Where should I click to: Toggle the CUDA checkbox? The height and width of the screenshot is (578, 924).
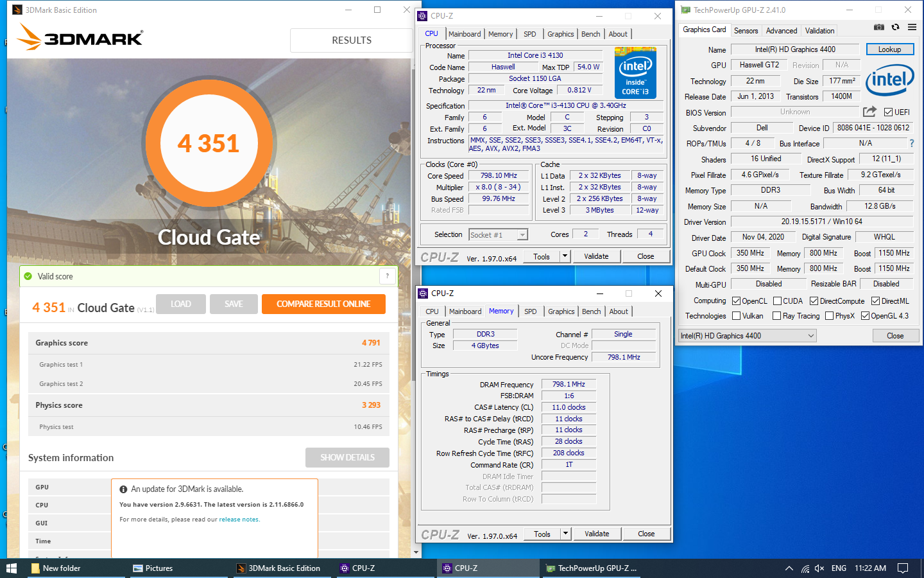coord(777,301)
